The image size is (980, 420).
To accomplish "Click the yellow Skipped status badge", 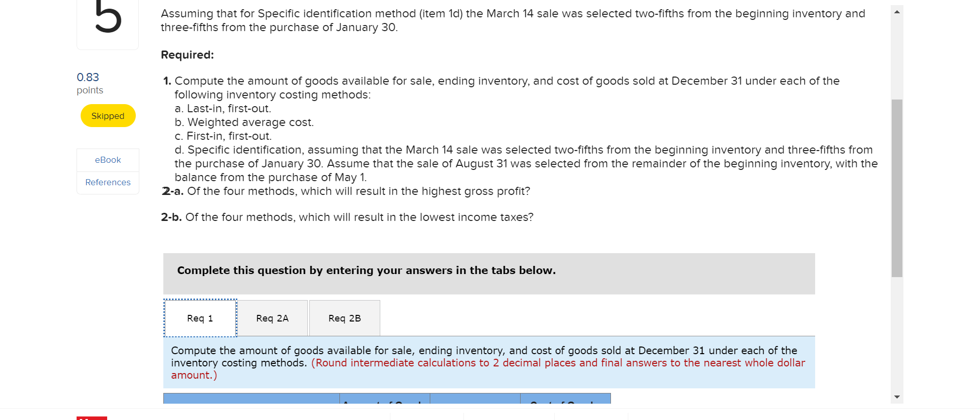I will click(x=108, y=115).
